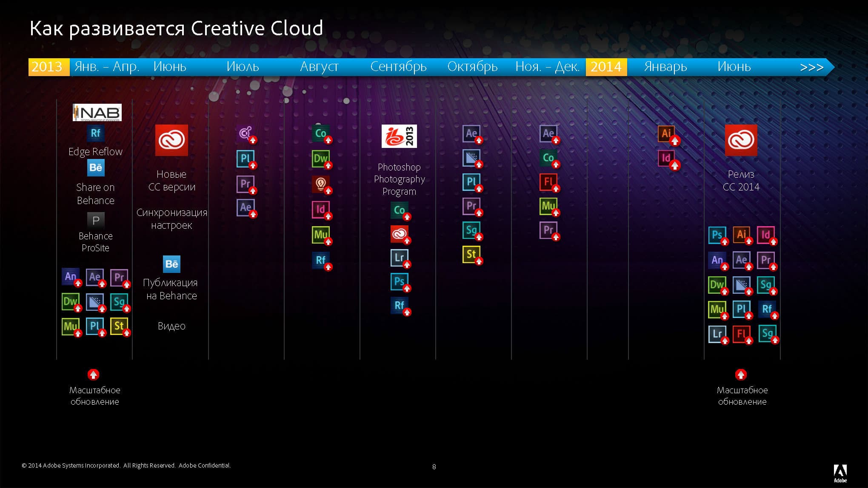Click the Photoshop Ps icon in the CC 2014 grid

(x=717, y=235)
